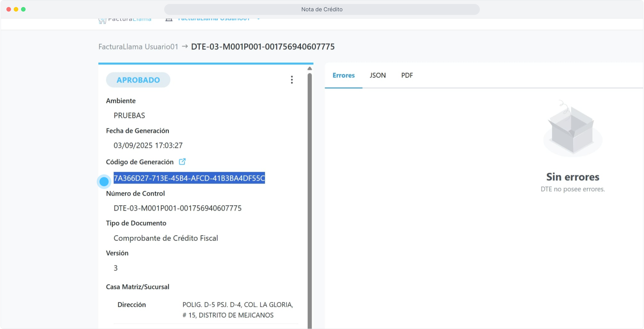The height and width of the screenshot is (329, 644).
Task: Click the building icon beside the company name
Action: pos(169,19)
